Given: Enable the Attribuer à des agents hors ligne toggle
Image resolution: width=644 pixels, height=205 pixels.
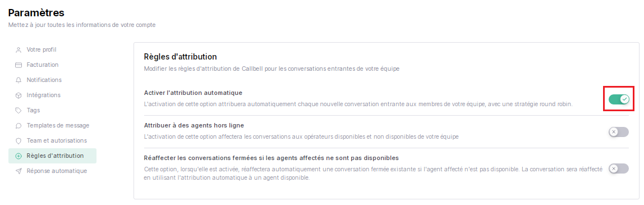Looking at the screenshot, I should click(619, 132).
